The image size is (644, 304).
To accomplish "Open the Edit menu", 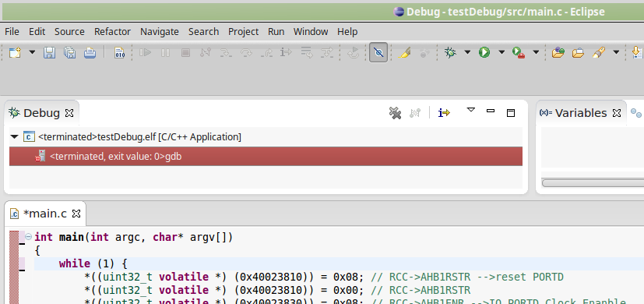I will (37, 32).
